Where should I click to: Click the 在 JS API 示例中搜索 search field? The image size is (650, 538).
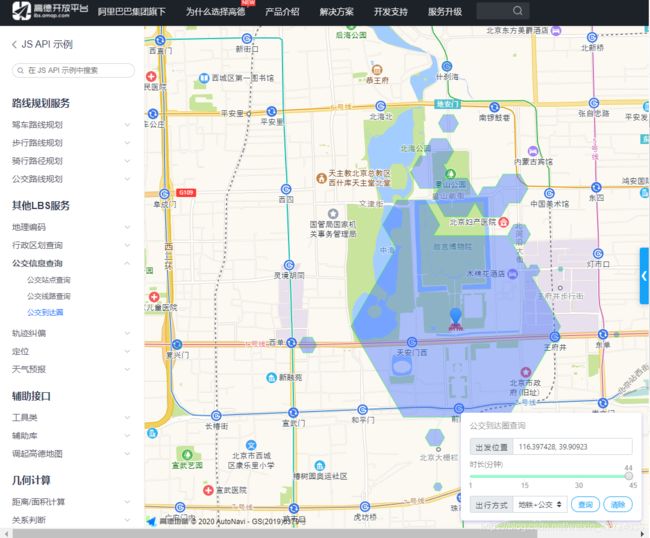(73, 70)
